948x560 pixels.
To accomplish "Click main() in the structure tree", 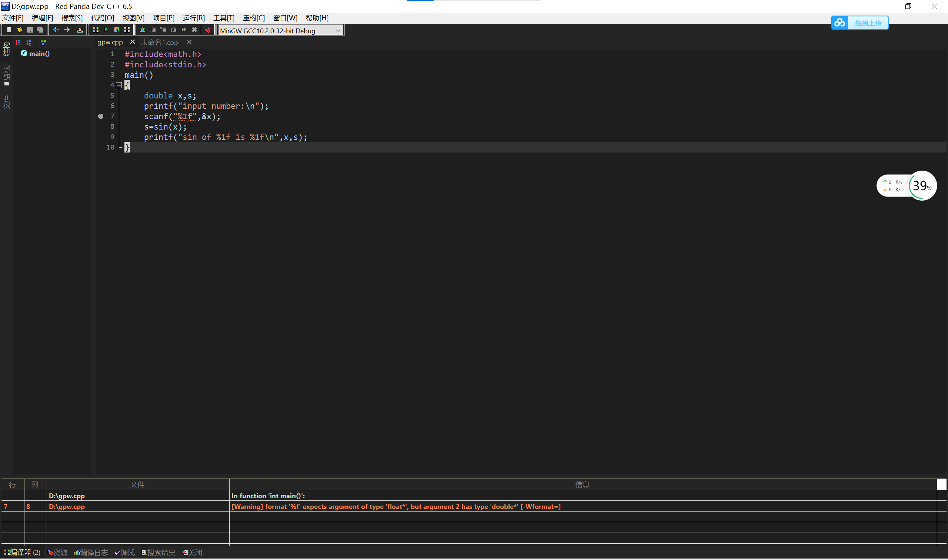I will (39, 54).
